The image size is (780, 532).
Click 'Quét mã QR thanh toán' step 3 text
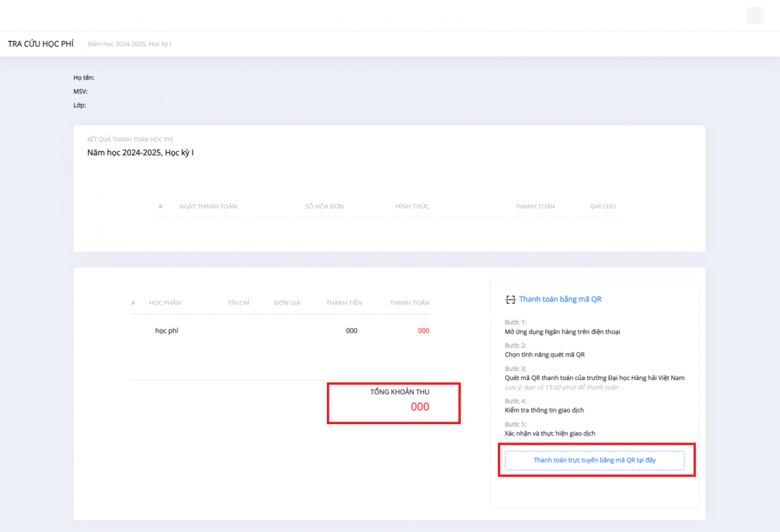[594, 377]
